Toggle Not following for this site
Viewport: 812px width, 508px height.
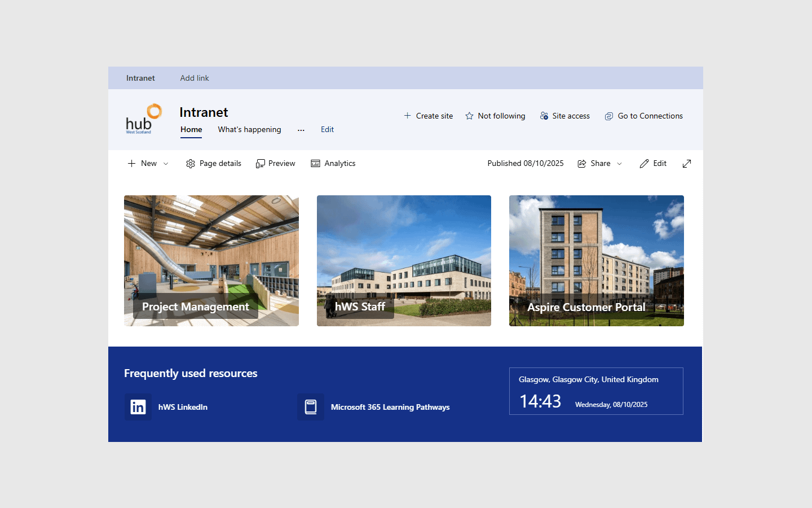[495, 116]
